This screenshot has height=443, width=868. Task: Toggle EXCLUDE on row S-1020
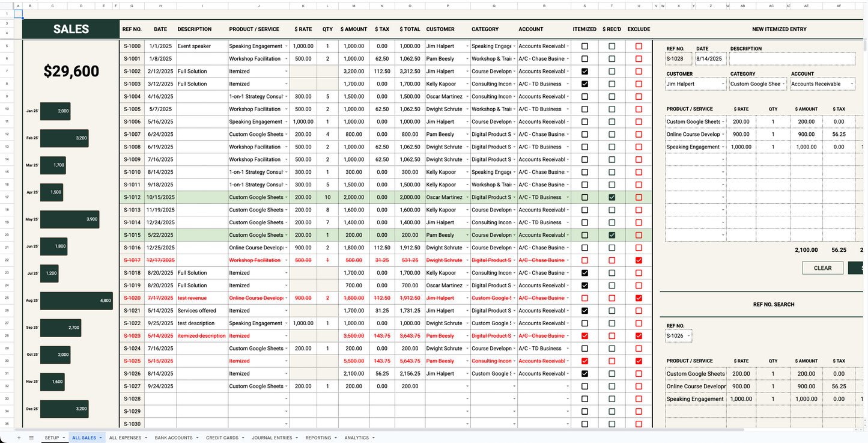639,298
